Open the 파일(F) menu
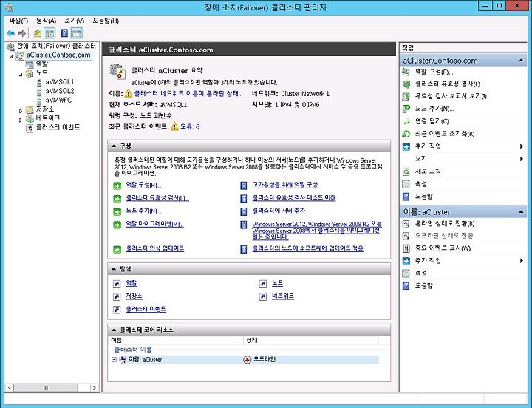 tap(18, 21)
